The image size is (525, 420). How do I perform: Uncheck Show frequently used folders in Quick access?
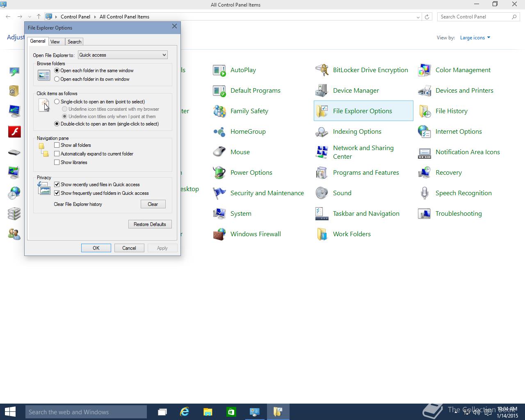[57, 193]
